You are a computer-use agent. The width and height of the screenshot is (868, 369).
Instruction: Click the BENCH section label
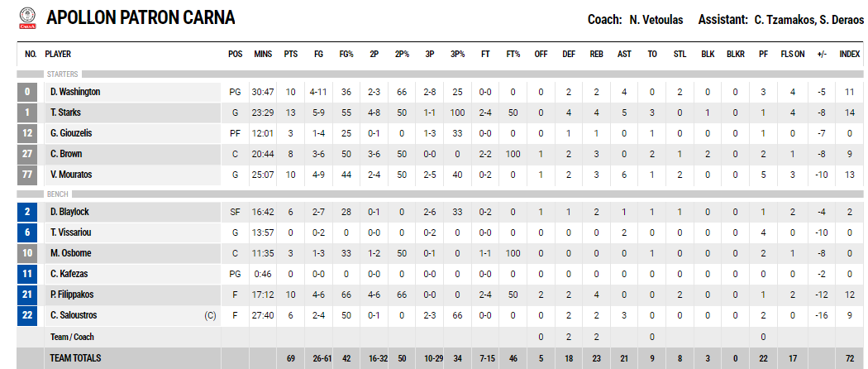click(58, 194)
